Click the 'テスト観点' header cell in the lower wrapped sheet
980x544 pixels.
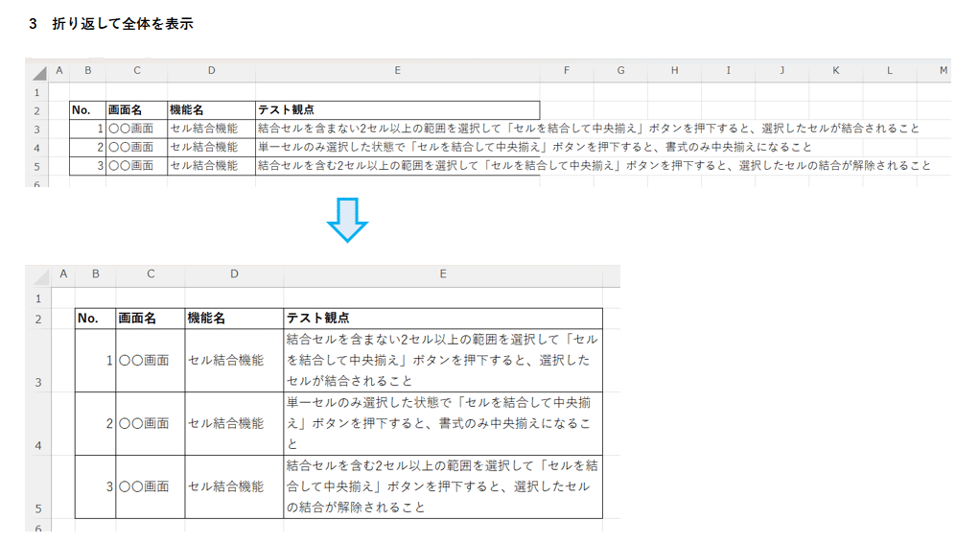click(x=443, y=319)
